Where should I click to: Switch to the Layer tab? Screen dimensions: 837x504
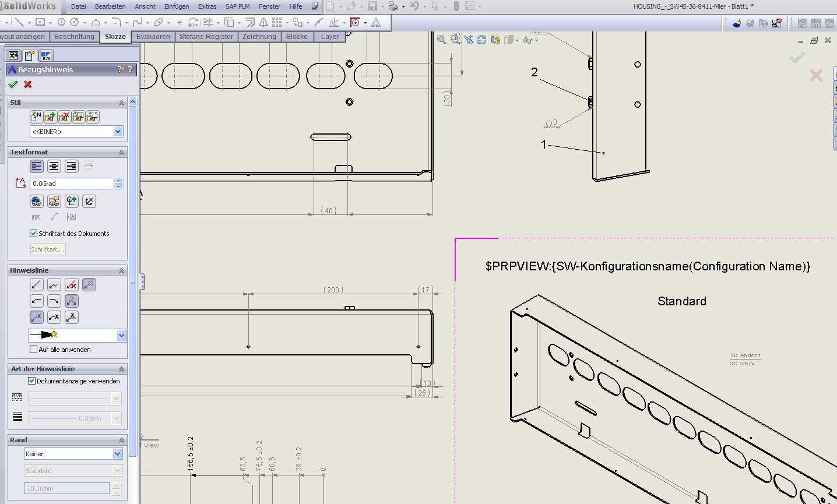click(330, 37)
